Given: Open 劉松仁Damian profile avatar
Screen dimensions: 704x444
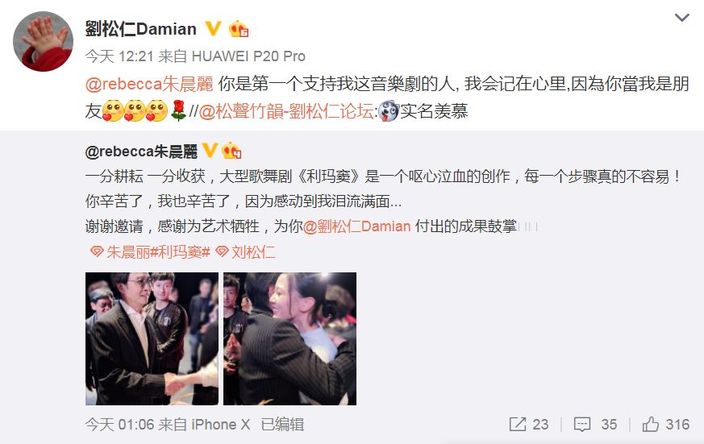Looking at the screenshot, I should (43, 41).
